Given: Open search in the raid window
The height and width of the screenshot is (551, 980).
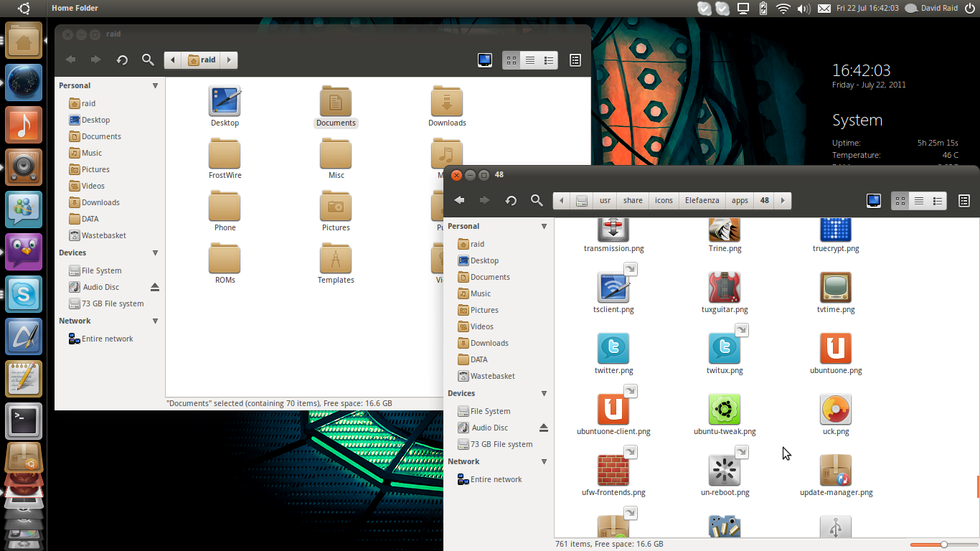Looking at the screenshot, I should coord(148,60).
